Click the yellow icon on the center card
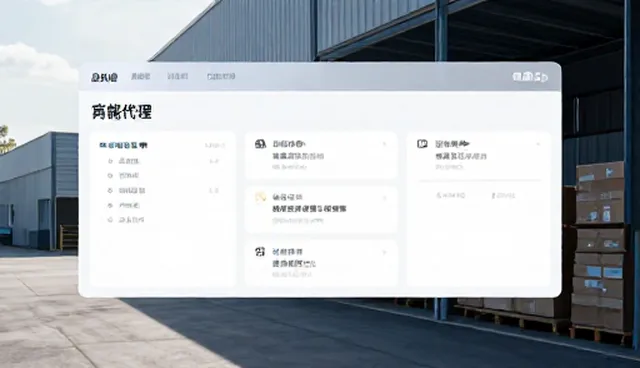640x368 pixels. [260, 197]
